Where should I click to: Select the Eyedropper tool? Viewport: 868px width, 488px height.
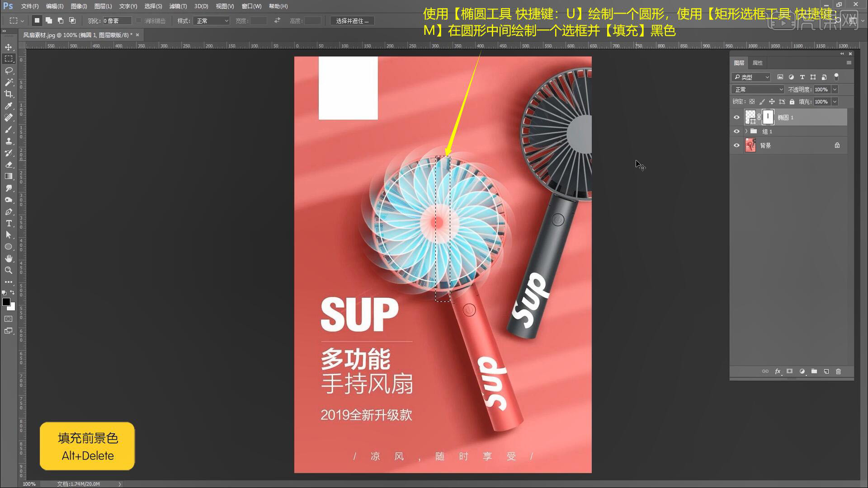(9, 106)
